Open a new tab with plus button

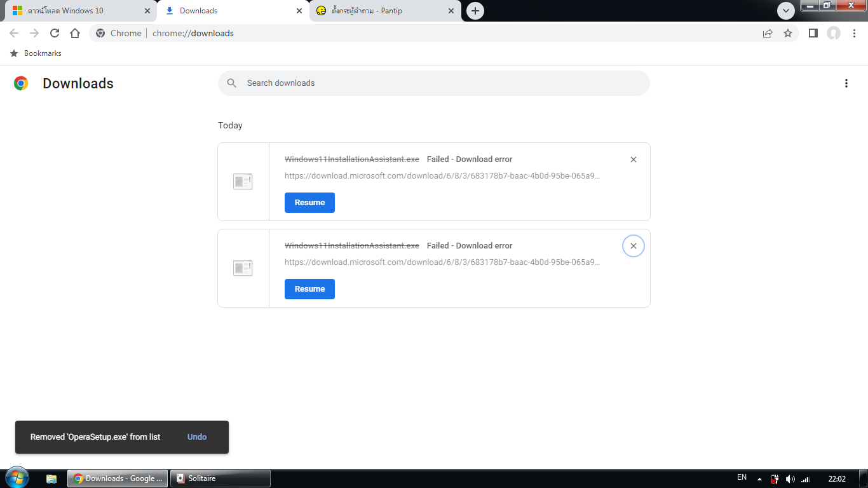[x=475, y=11]
